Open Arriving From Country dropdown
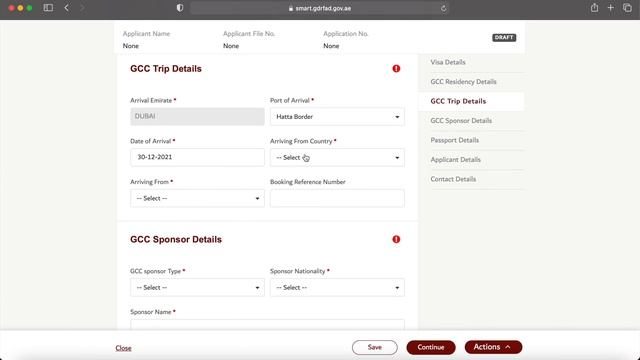 point(337,158)
